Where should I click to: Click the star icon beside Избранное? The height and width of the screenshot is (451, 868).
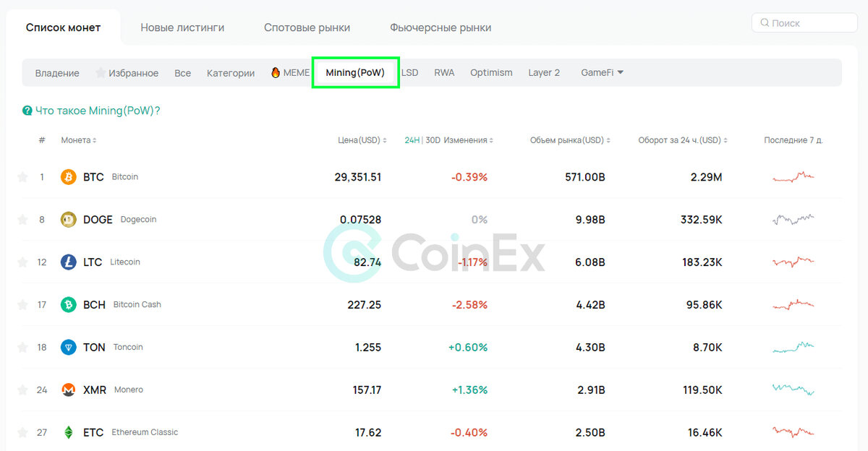tap(101, 73)
